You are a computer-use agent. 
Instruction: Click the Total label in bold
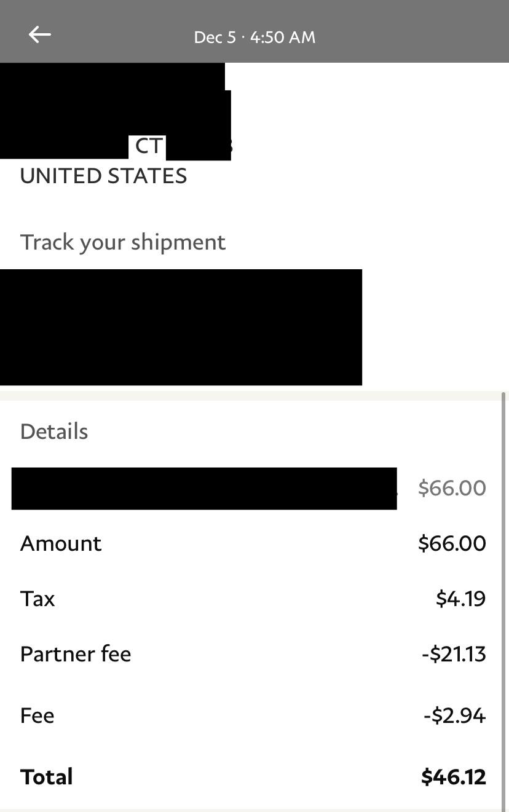tap(45, 776)
